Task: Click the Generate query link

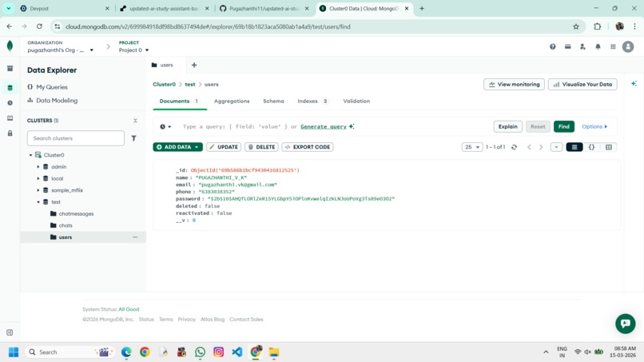Action: [x=324, y=126]
